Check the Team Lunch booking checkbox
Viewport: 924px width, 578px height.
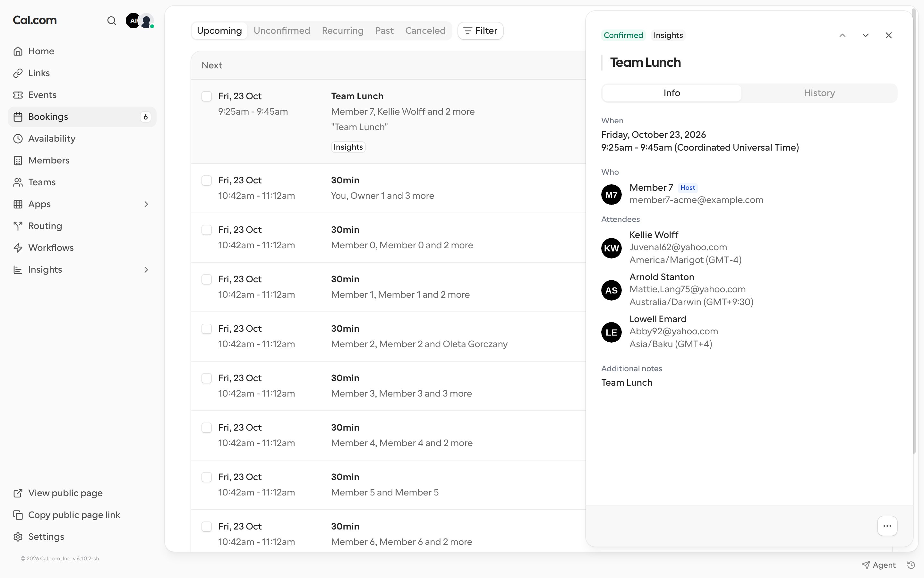tap(207, 96)
